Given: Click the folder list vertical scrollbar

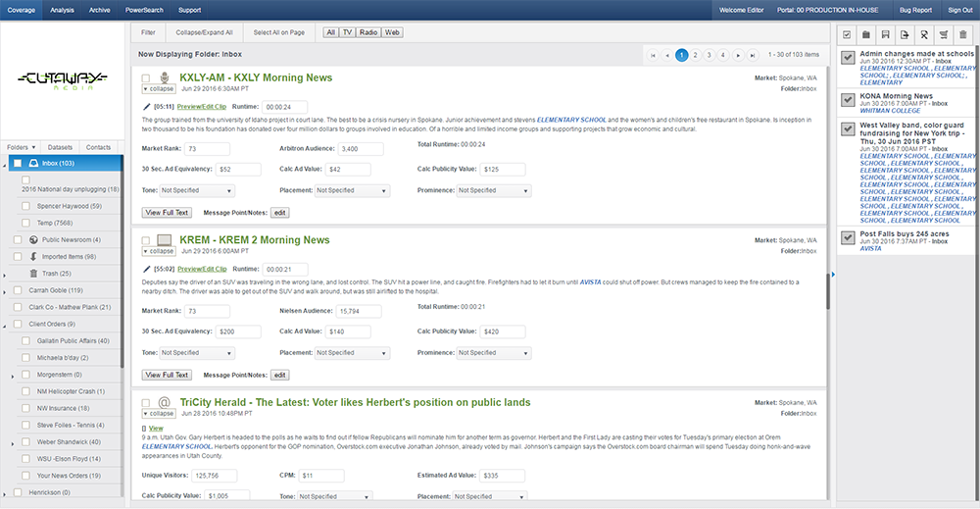Looking at the screenshot, I should (122, 263).
